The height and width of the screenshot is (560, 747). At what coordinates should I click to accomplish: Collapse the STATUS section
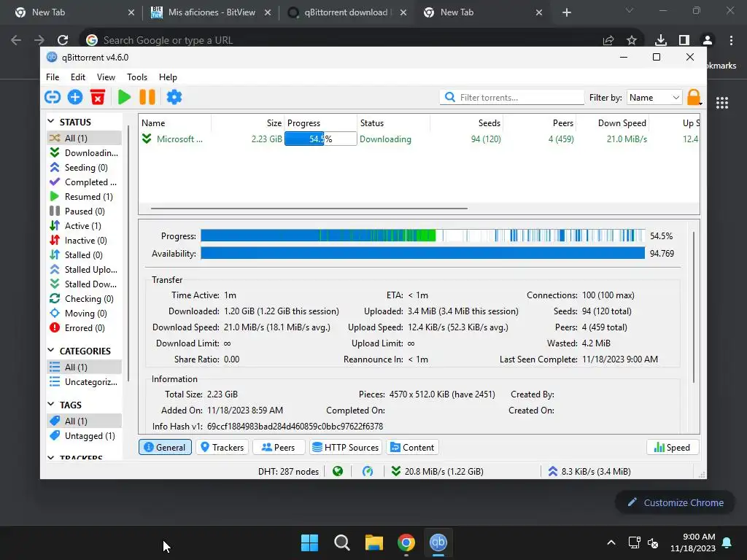click(51, 122)
